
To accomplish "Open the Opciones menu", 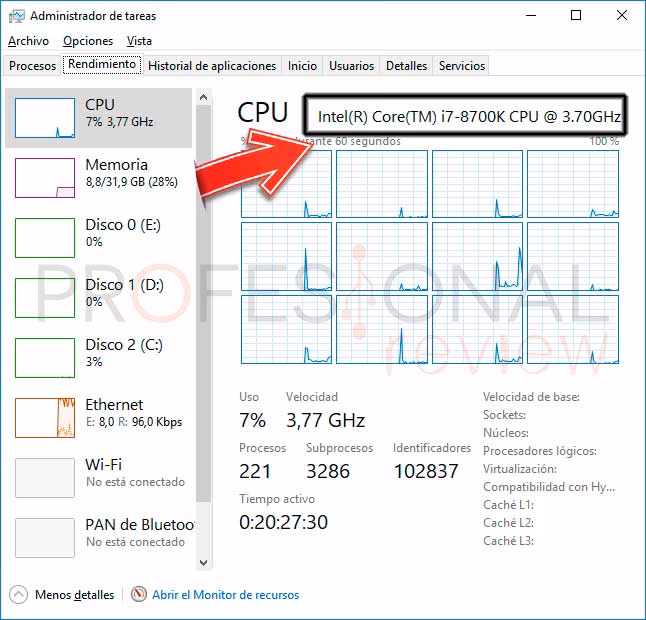I will point(88,41).
